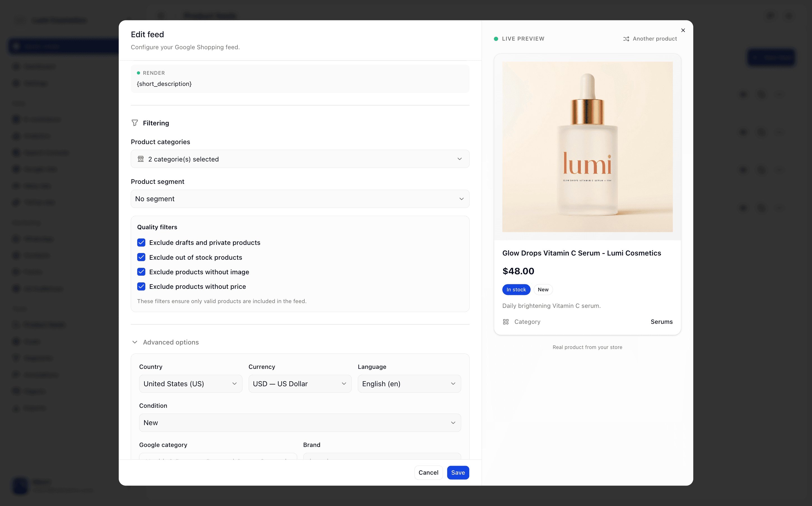Viewport: 812px width, 506px height.
Task: Close the Edit feed dialog
Action: pos(683,30)
